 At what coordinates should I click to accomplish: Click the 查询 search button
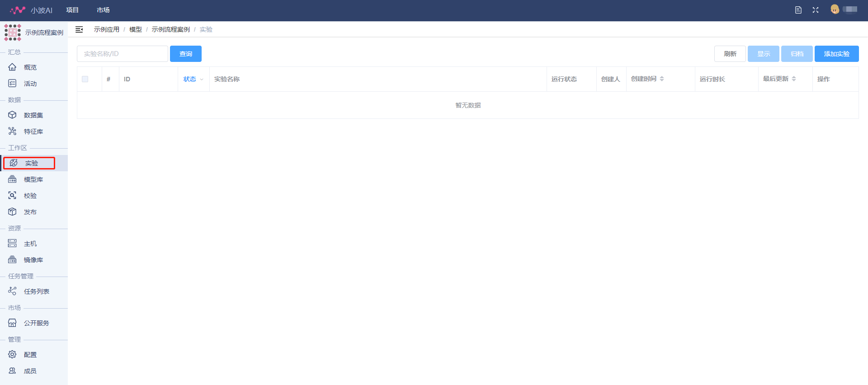[186, 54]
